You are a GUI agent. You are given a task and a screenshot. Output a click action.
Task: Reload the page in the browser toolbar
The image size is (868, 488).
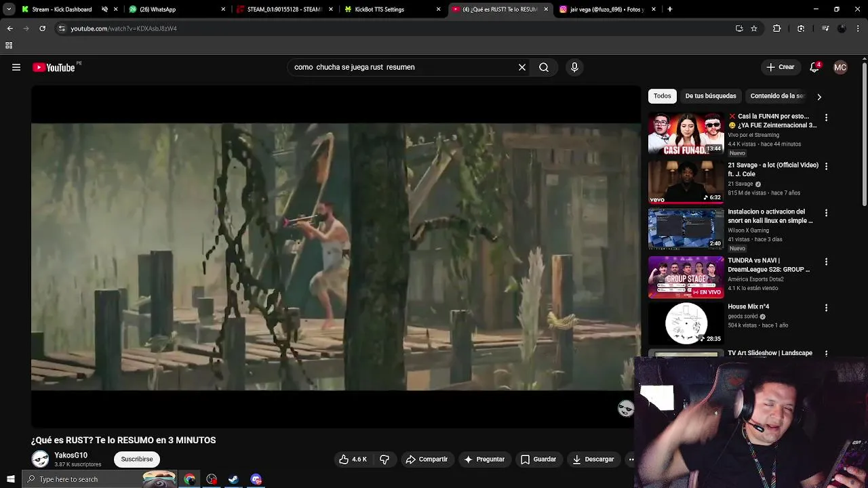[x=42, y=28]
